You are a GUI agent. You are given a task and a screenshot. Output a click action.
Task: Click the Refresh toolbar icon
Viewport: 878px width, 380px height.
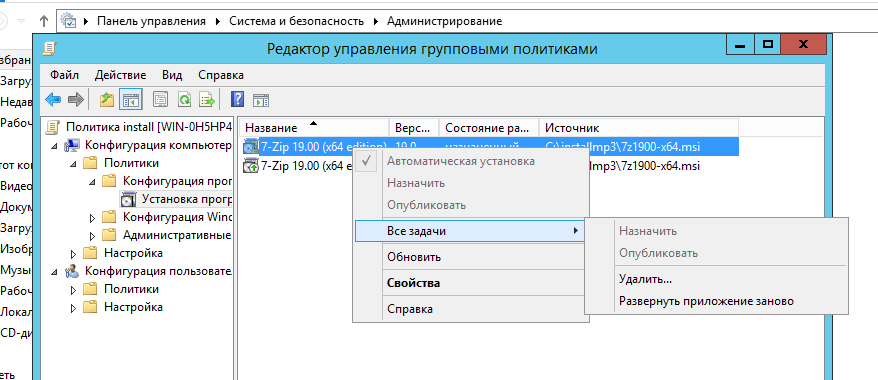184,100
